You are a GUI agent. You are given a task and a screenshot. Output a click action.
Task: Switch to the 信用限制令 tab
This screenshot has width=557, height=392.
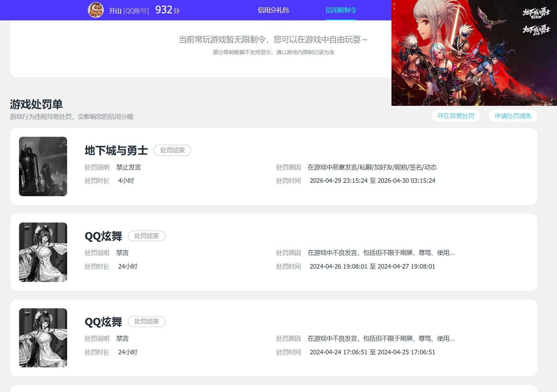341,10
